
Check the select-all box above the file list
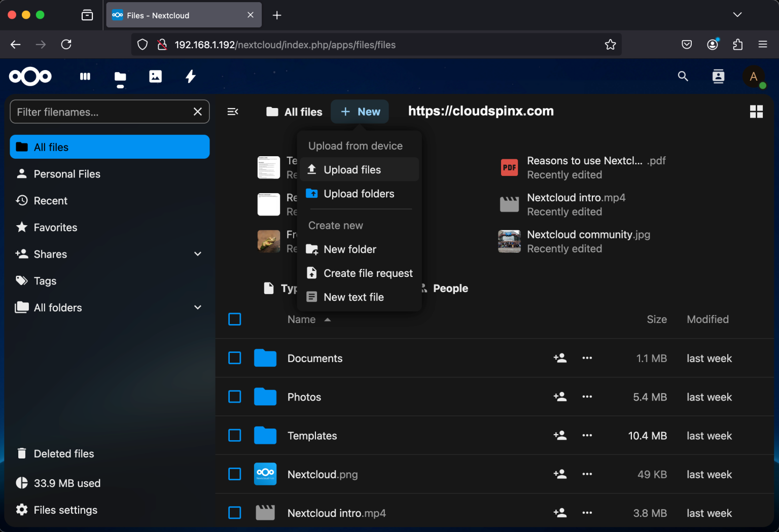[x=235, y=320]
